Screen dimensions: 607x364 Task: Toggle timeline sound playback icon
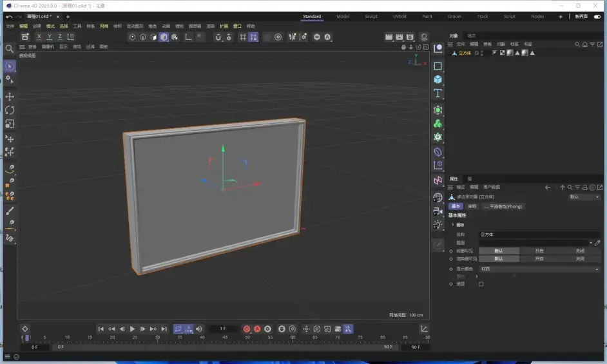click(199, 329)
